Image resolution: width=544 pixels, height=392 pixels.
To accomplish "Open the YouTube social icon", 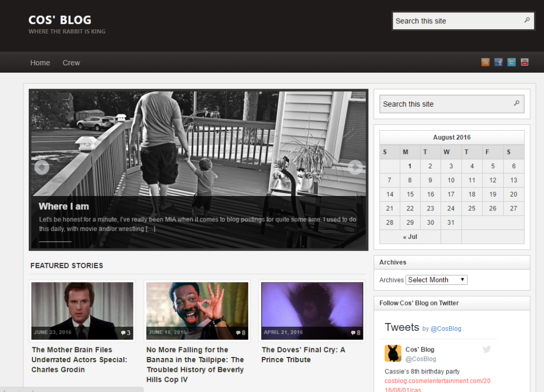I will point(524,62).
